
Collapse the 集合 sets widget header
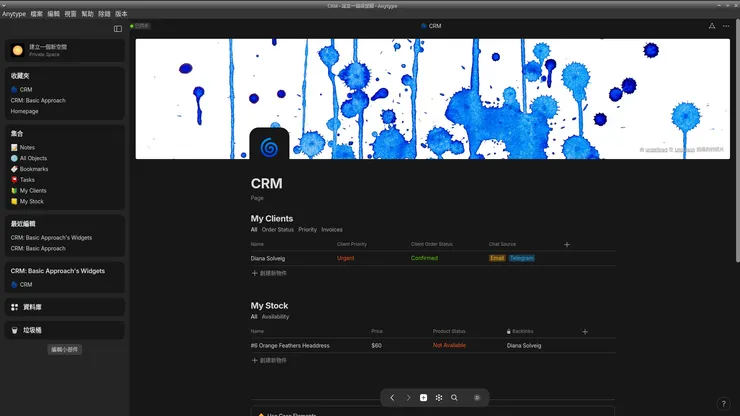[17, 134]
